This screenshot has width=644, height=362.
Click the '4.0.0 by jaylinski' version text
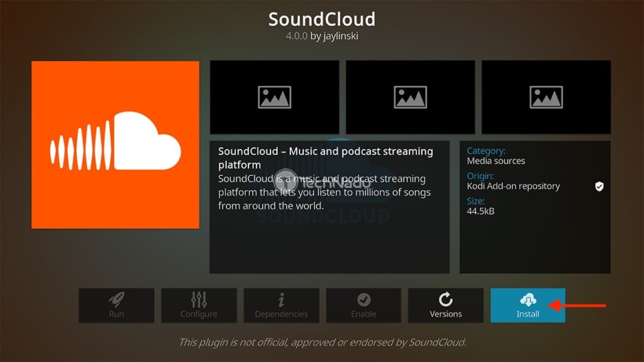pyautogui.click(x=322, y=36)
